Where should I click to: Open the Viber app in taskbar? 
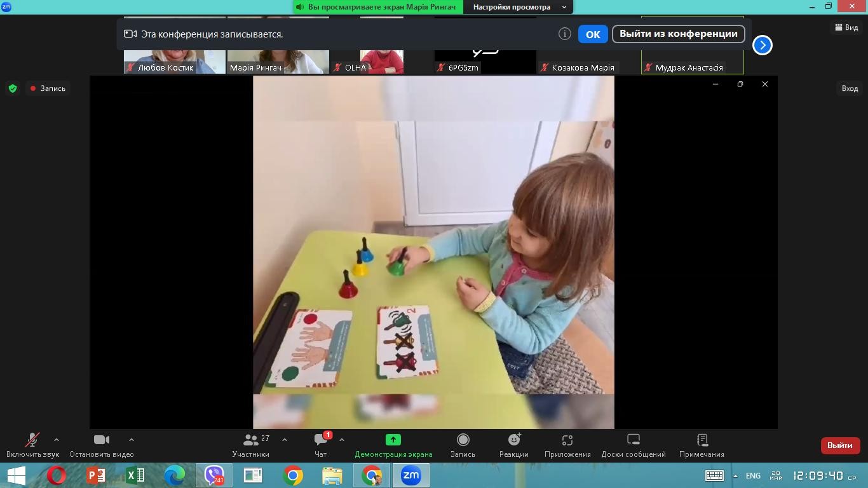click(x=214, y=475)
